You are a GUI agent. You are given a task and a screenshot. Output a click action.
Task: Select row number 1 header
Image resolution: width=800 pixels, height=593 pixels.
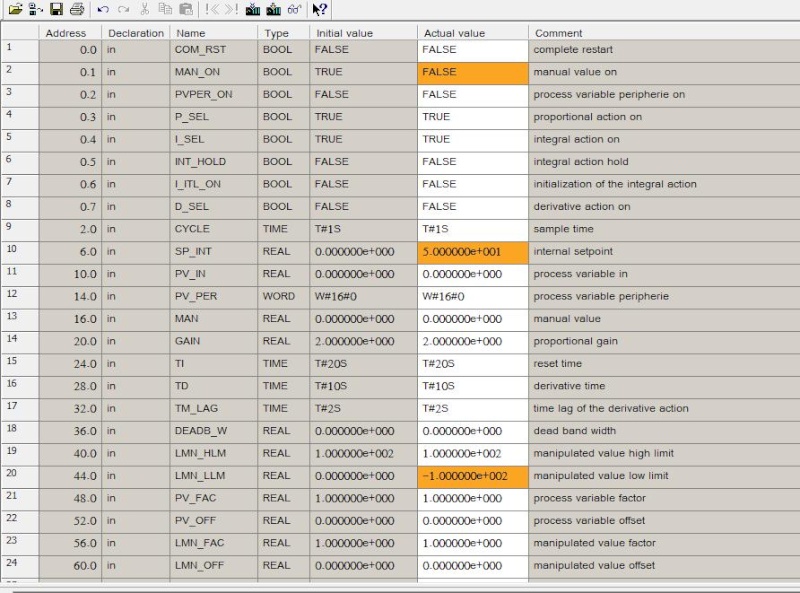pos(19,51)
